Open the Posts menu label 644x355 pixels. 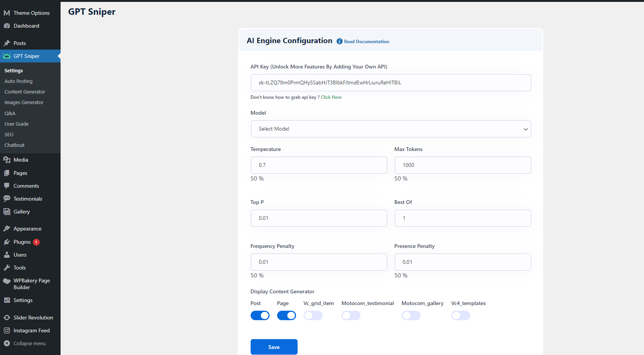click(20, 43)
